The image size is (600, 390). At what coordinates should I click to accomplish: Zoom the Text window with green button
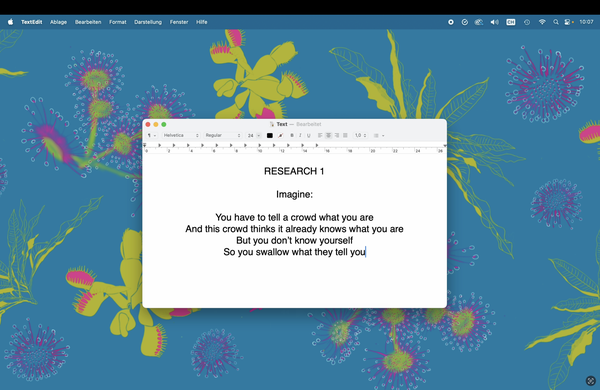[x=164, y=124]
